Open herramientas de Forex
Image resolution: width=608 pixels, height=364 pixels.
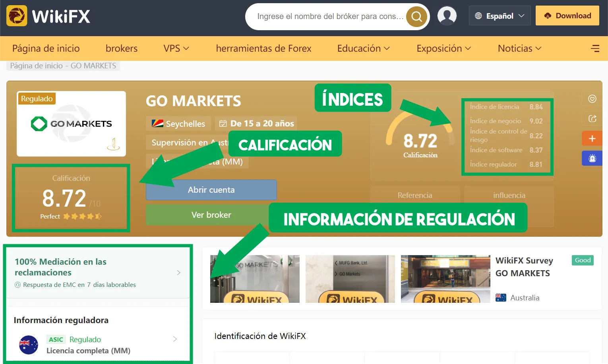click(x=263, y=48)
